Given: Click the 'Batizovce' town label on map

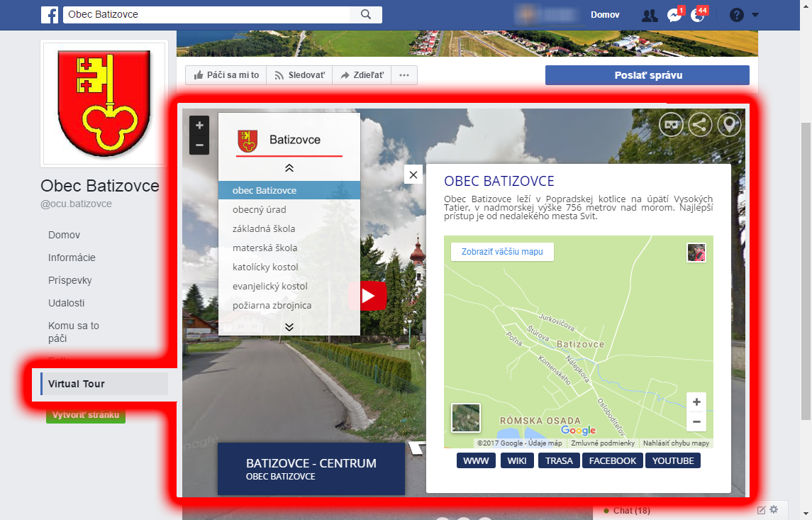Looking at the screenshot, I should tap(580, 344).
